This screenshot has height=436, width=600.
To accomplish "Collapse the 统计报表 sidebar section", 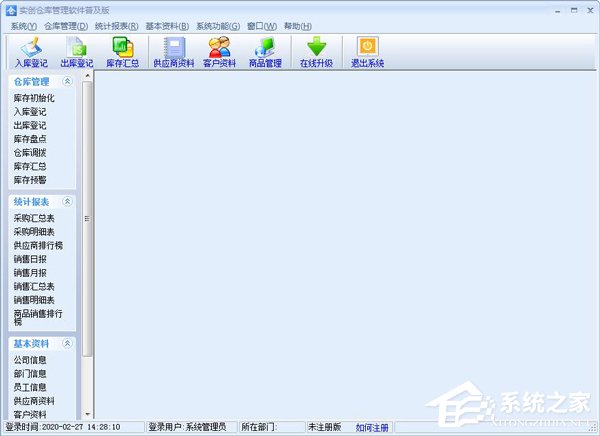I will 67,201.
